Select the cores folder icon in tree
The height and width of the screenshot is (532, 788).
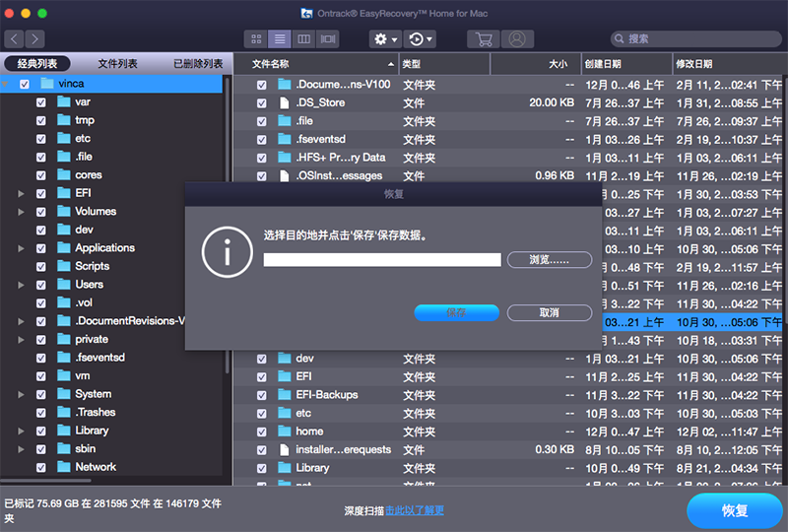(64, 174)
